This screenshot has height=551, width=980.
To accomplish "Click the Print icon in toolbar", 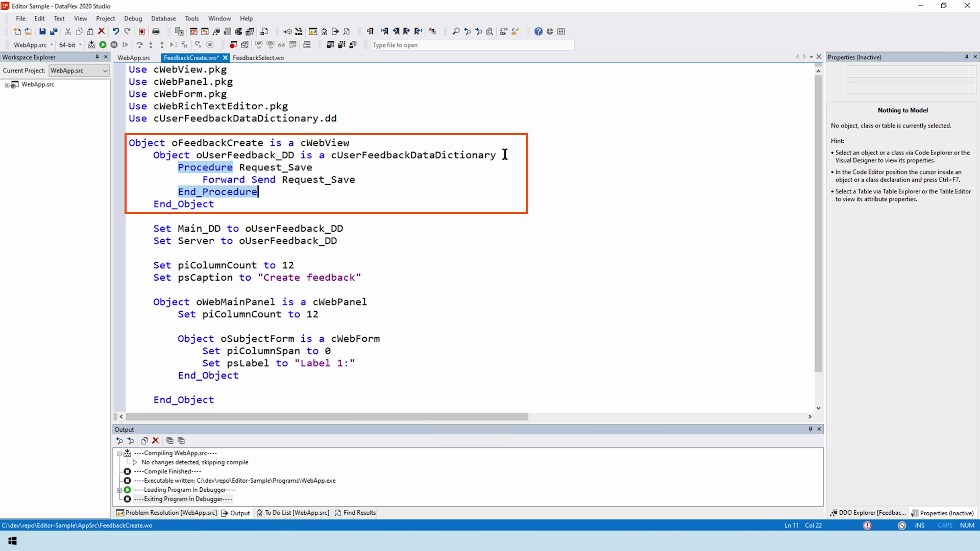I will click(x=156, y=32).
